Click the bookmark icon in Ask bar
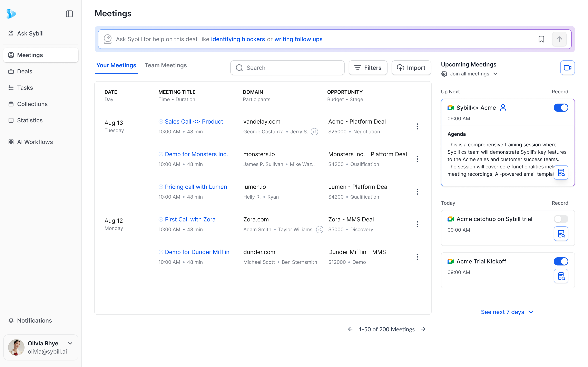Image resolution: width=588 pixels, height=367 pixels. tap(541, 39)
